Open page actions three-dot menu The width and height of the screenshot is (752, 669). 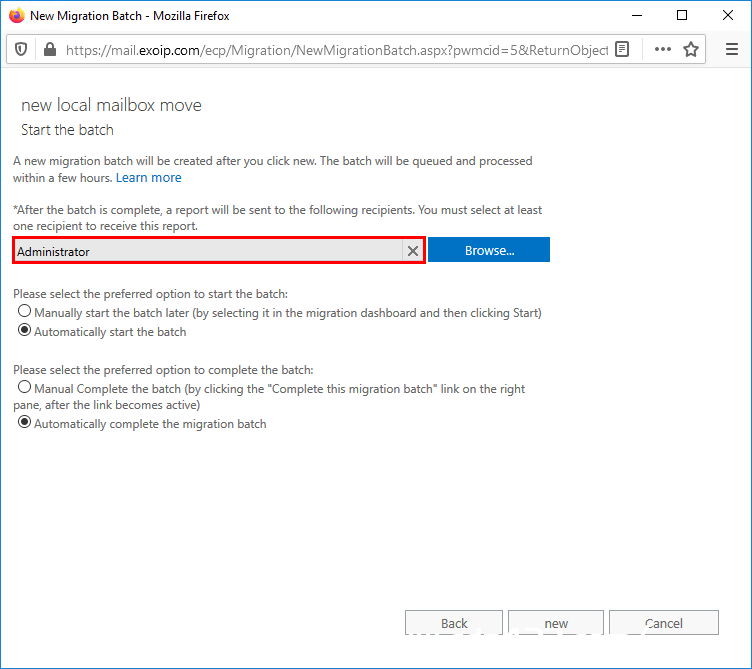[662, 49]
